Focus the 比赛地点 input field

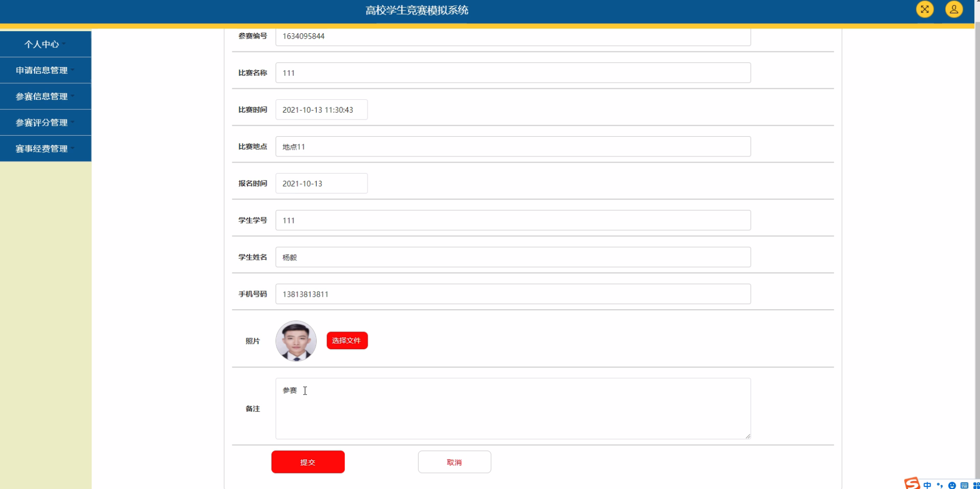click(513, 147)
